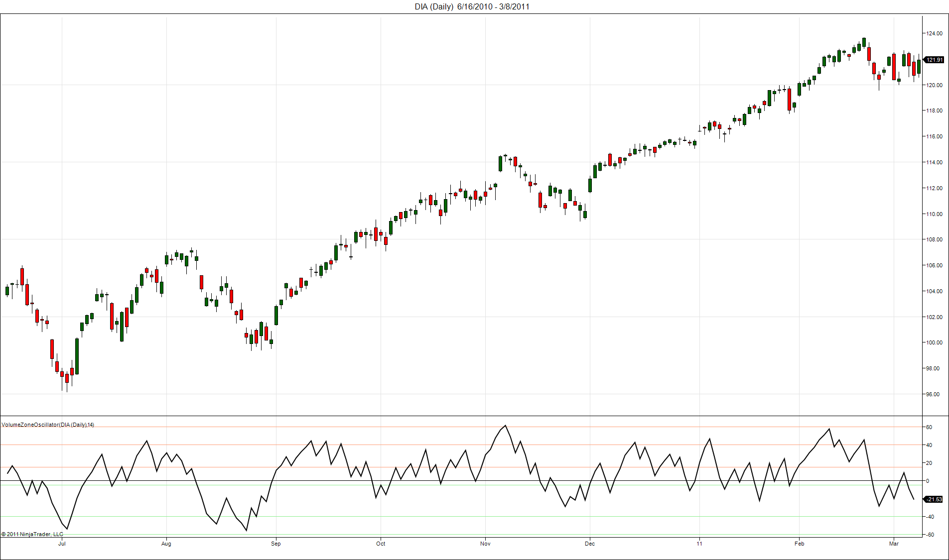Viewport: 949px width, 560px height.
Task: Select the VolumeZoneOscillator(DIA (Daily),14) indicator label
Action: tap(48, 425)
